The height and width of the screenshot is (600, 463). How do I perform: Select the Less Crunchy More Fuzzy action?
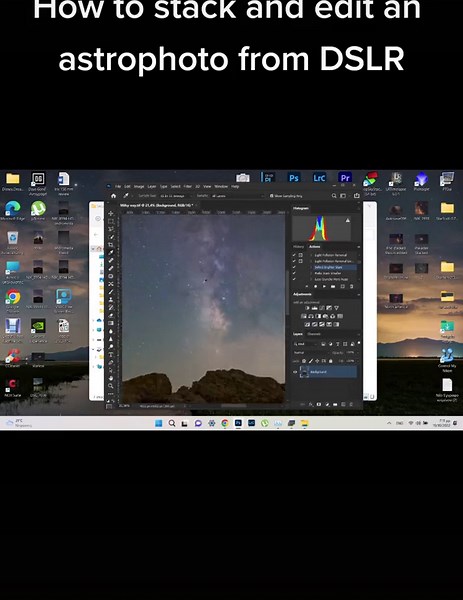[x=331, y=279]
